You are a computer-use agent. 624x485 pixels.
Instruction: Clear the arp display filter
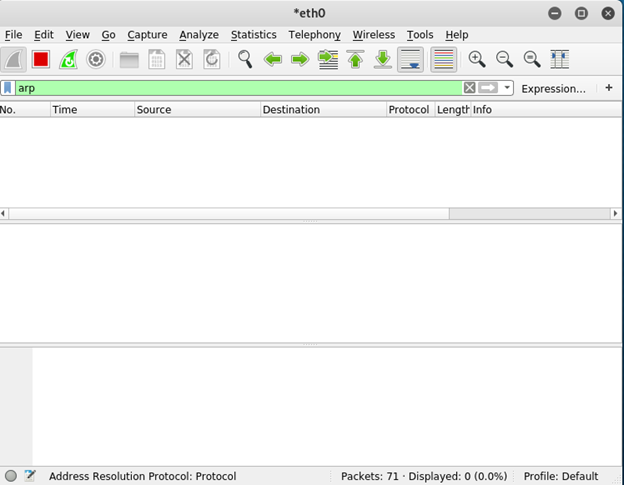pyautogui.click(x=470, y=88)
